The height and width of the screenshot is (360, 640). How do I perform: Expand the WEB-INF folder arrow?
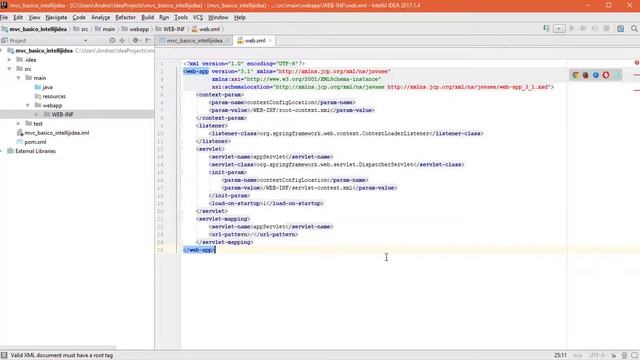coord(36,115)
